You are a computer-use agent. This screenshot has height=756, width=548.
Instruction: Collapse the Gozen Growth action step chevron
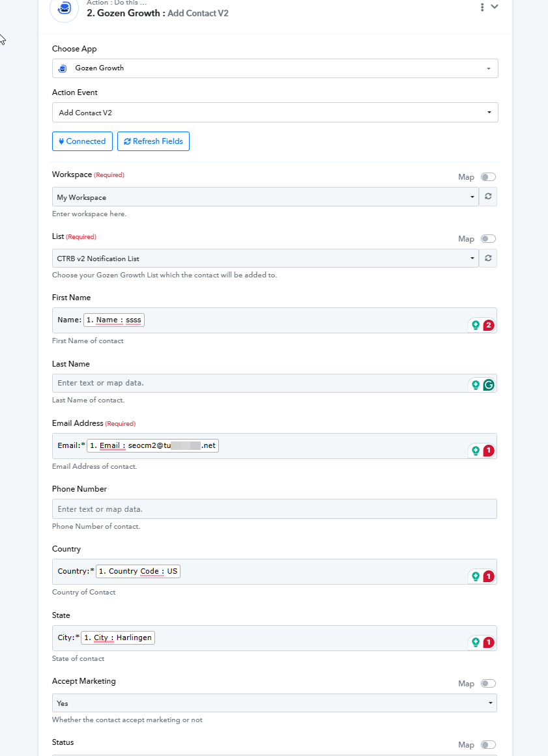[x=495, y=7]
